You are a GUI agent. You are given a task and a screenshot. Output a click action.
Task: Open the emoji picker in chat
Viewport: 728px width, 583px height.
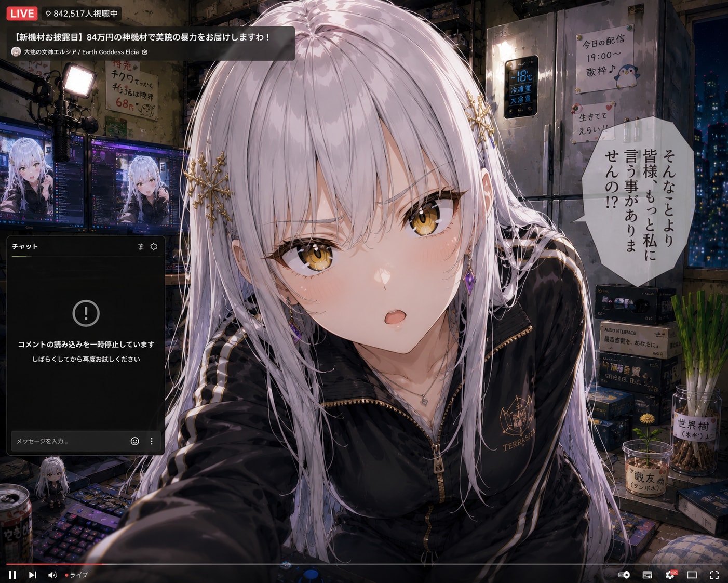tap(134, 441)
